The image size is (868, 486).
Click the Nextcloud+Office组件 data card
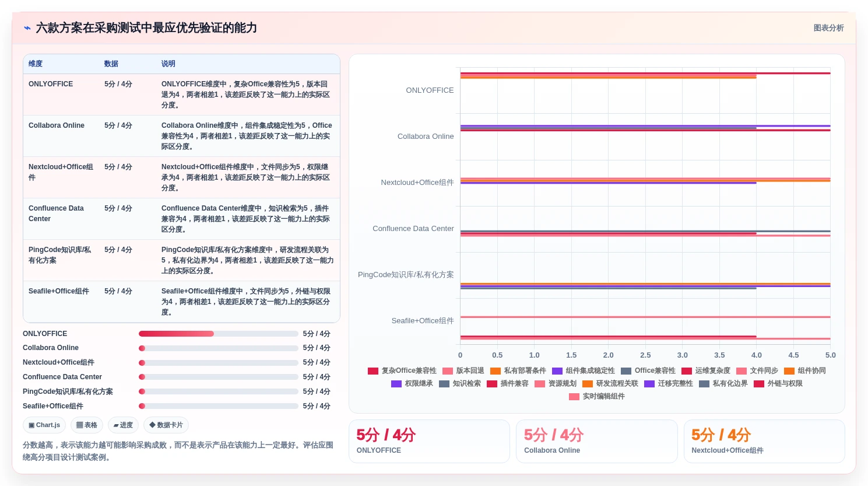click(764, 441)
